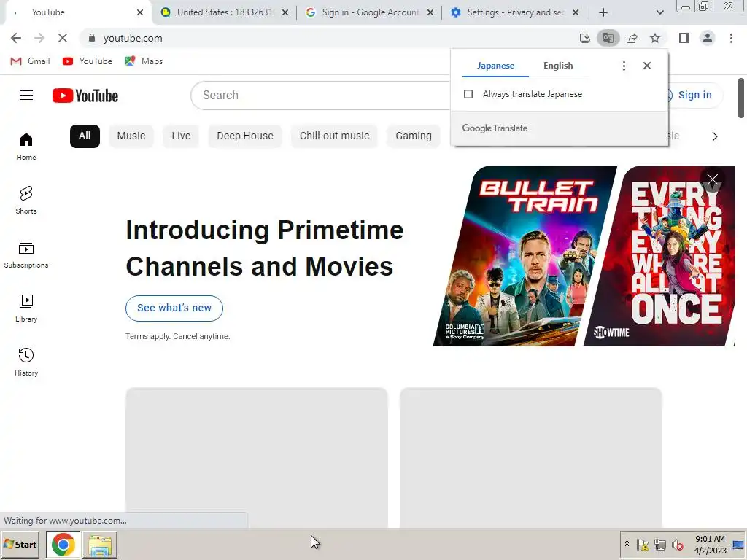Image resolution: width=747 pixels, height=560 pixels.
Task: Click See what's new button
Action: (174, 308)
